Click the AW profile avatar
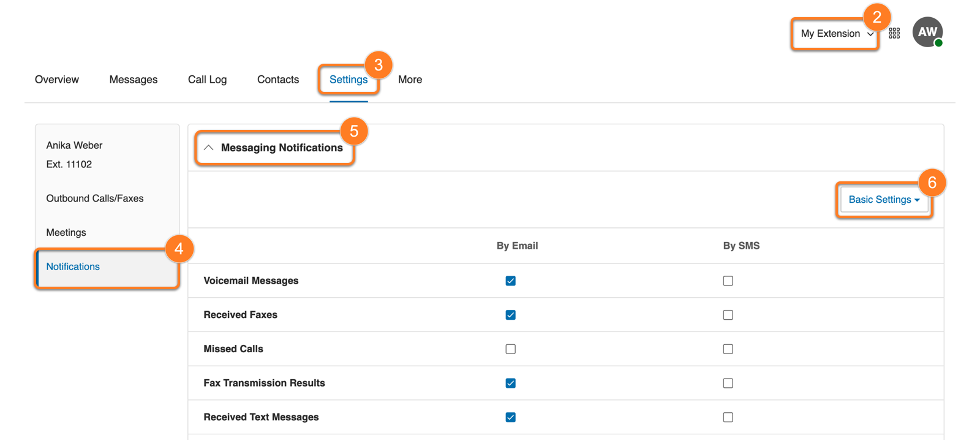 927,32
